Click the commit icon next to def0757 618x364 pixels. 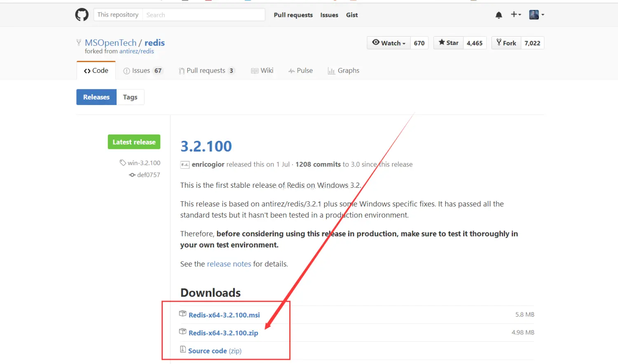pyautogui.click(x=132, y=175)
